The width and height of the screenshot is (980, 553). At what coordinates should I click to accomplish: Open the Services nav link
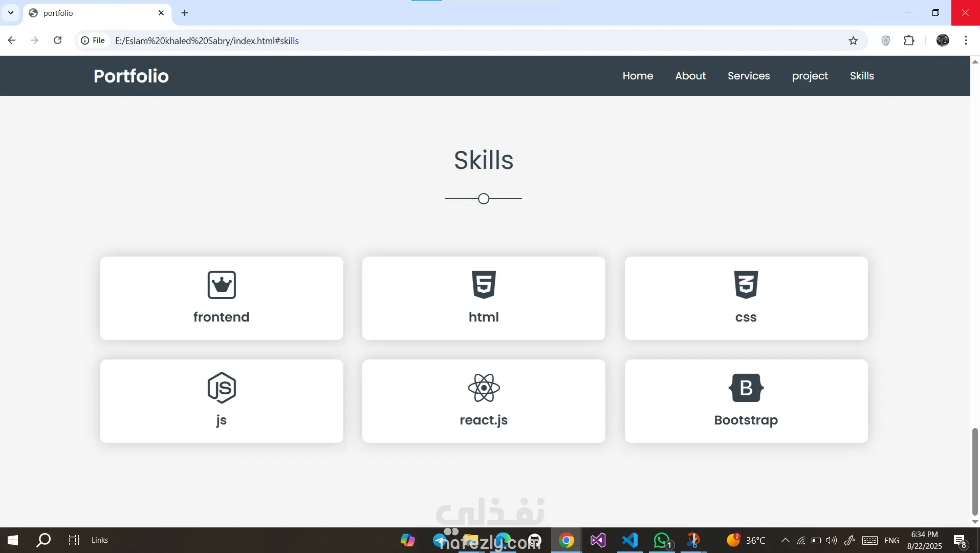pos(749,76)
